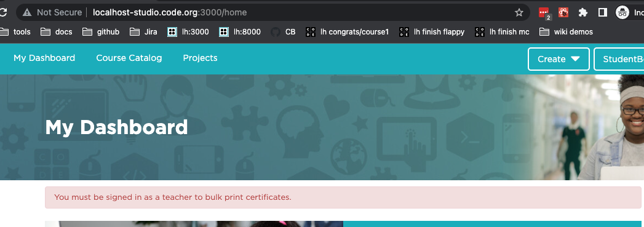Go to My Dashboard nav item
Viewport: 644px width, 227px height.
(x=44, y=58)
